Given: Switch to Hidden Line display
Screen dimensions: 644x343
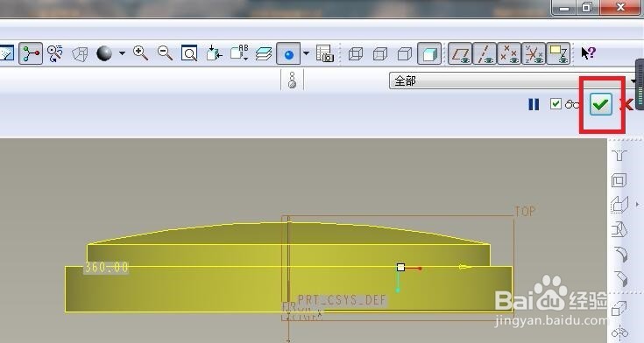Looking at the screenshot, I should (380, 53).
